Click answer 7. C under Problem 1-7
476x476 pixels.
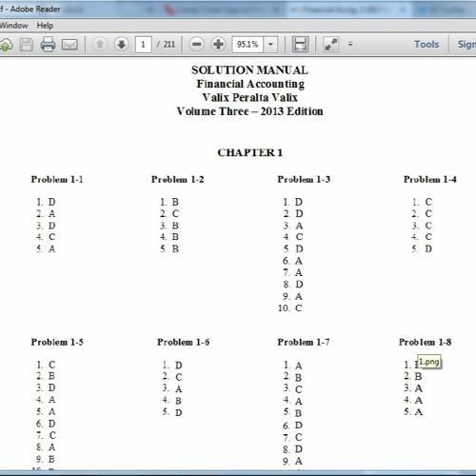(x=292, y=437)
